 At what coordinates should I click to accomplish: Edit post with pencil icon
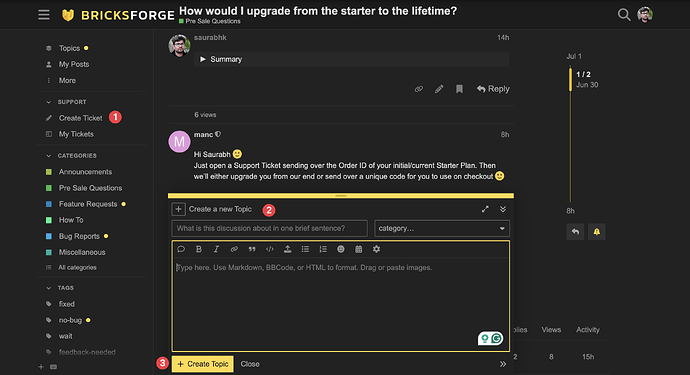point(439,89)
